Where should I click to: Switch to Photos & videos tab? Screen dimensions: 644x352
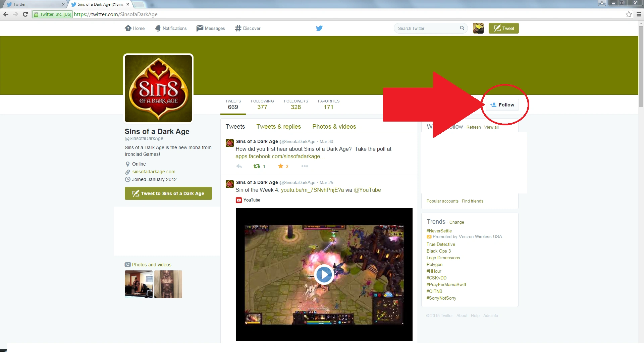pos(334,127)
